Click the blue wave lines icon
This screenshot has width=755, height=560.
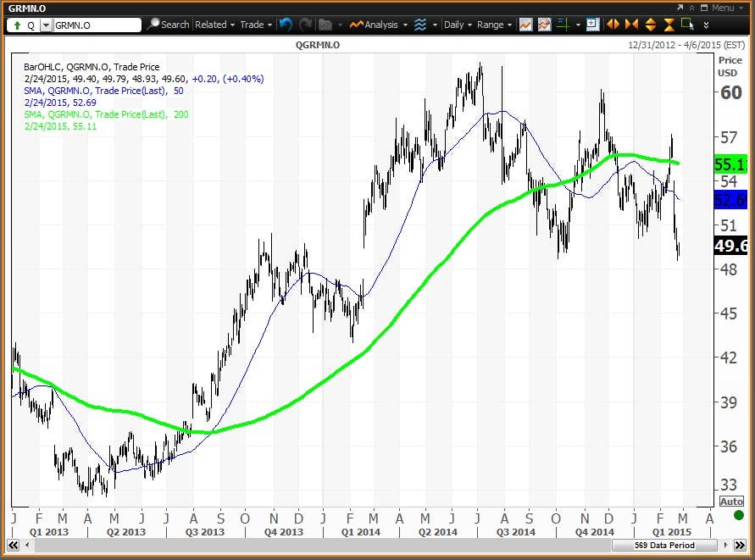pyautogui.click(x=420, y=25)
